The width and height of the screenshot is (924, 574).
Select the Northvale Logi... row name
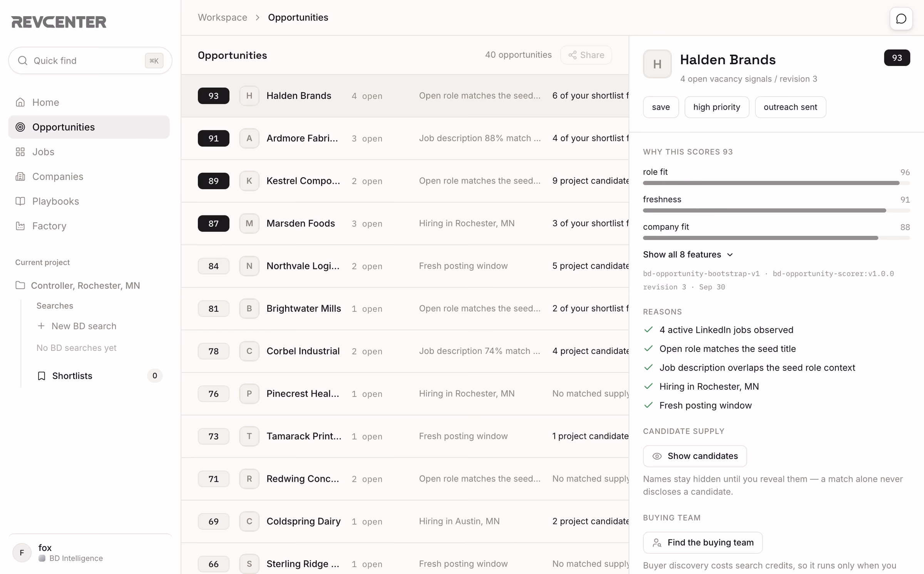(x=303, y=266)
